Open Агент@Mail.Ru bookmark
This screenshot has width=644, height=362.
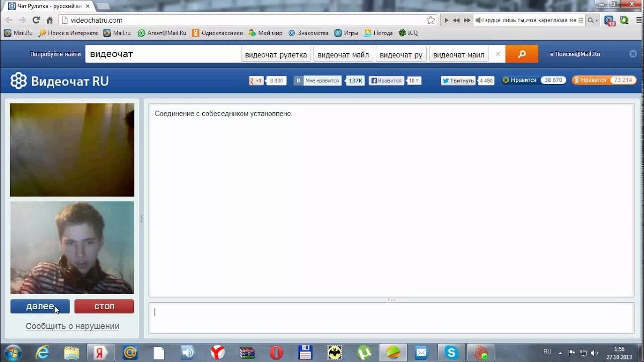162,33
